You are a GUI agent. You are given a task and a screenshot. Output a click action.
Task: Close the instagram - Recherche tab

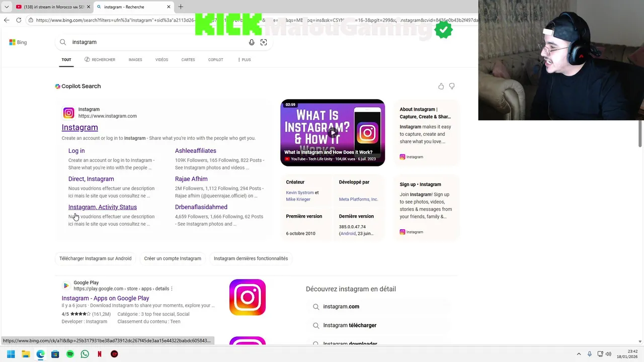pos(169,7)
